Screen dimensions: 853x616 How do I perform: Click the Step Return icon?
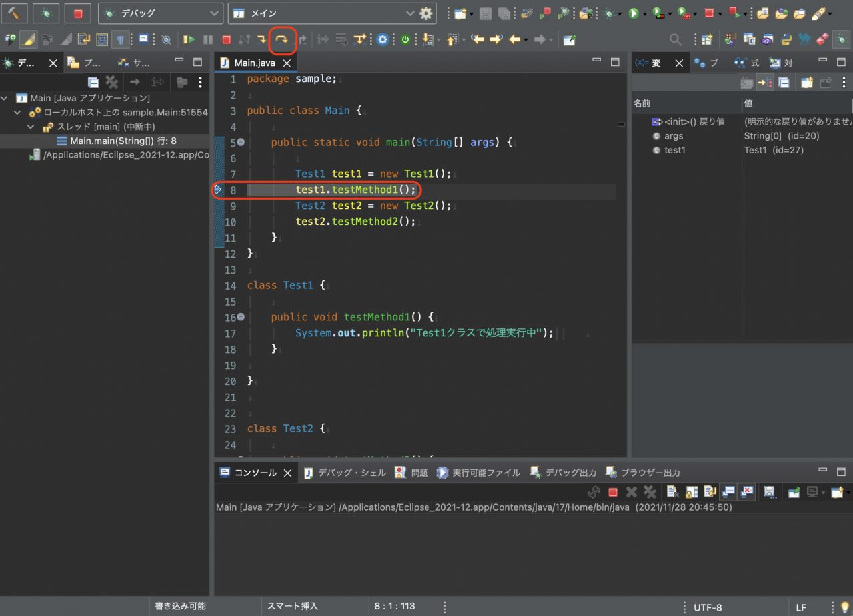pos(301,39)
